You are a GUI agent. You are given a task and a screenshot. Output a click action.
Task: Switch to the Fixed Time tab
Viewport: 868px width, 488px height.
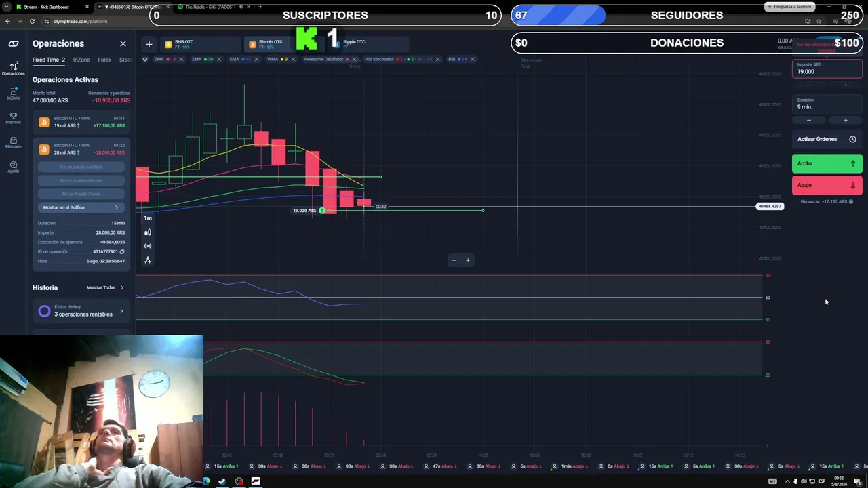(x=49, y=60)
